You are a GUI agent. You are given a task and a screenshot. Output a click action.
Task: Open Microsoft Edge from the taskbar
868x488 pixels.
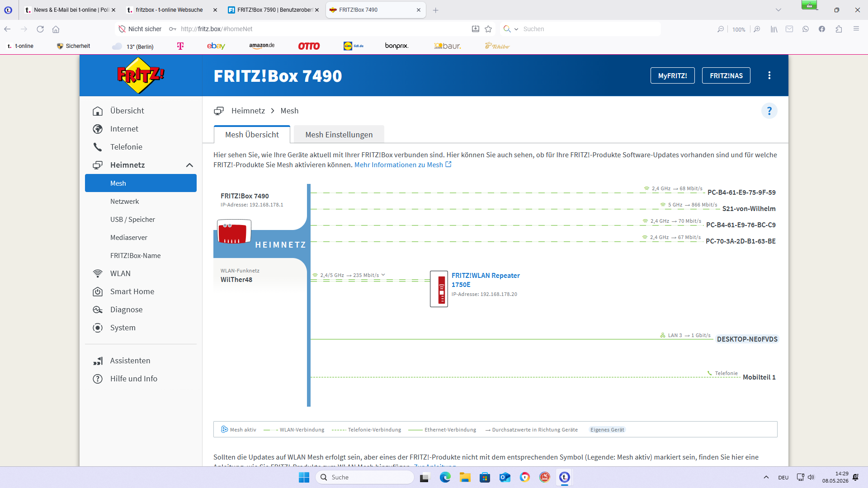pyautogui.click(x=445, y=477)
